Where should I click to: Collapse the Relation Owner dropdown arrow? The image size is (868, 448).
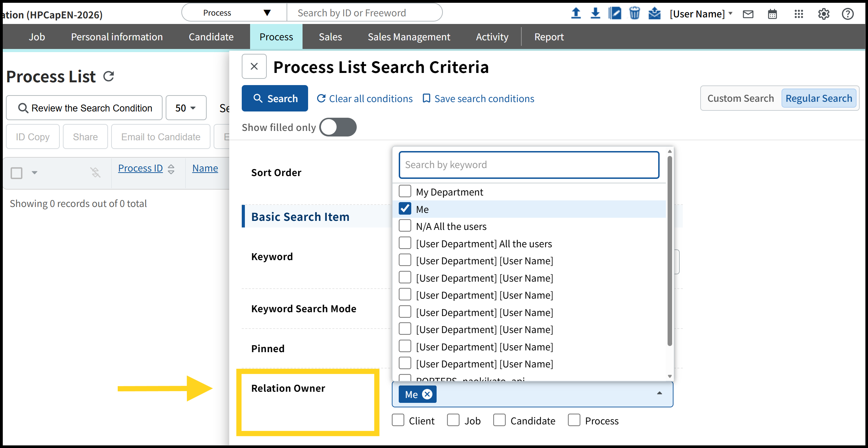tap(659, 393)
